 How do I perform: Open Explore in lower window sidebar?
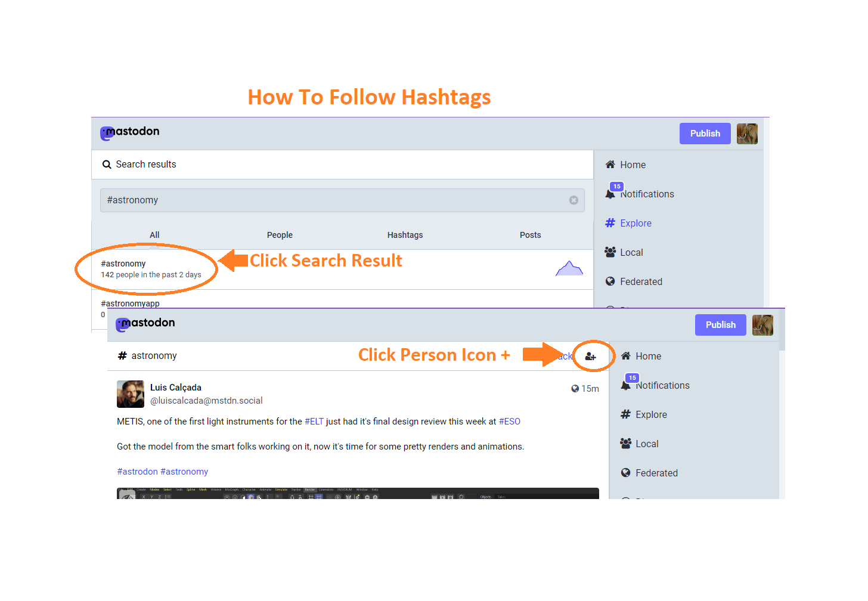[651, 415]
